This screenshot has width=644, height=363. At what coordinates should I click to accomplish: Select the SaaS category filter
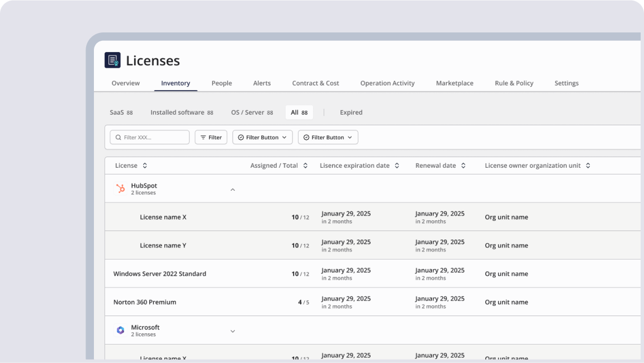pyautogui.click(x=121, y=112)
